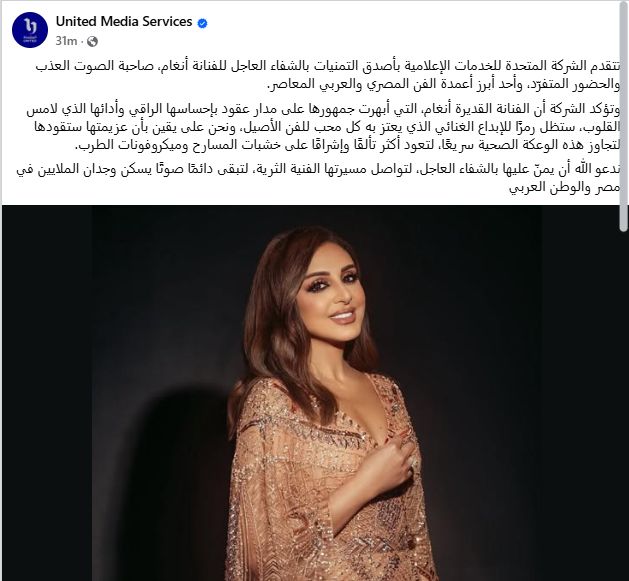This screenshot has width=629, height=581.
Task: Click the globe public-audience icon
Action: (x=93, y=41)
